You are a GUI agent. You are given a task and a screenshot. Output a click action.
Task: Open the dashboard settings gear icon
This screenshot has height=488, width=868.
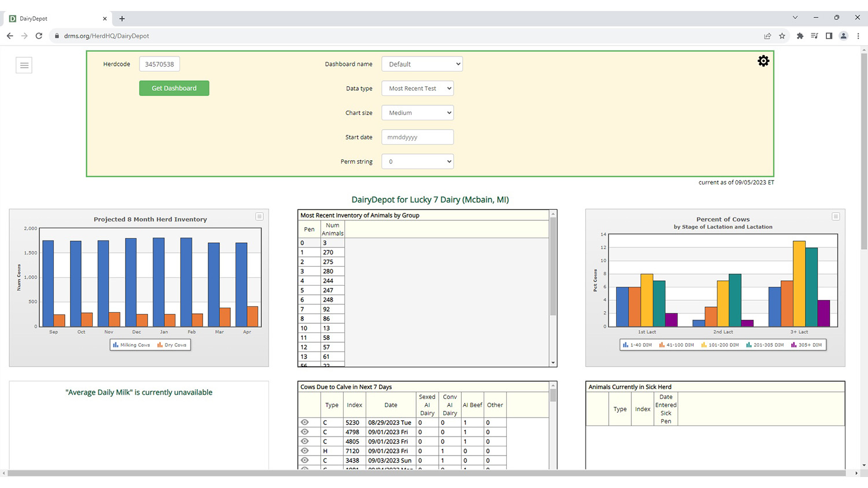coord(763,61)
